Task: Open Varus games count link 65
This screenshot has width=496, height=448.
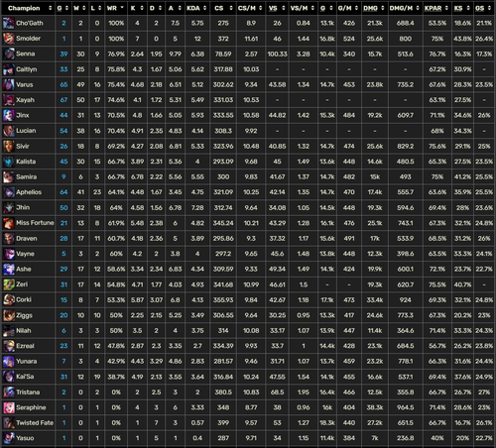Action: pos(63,85)
